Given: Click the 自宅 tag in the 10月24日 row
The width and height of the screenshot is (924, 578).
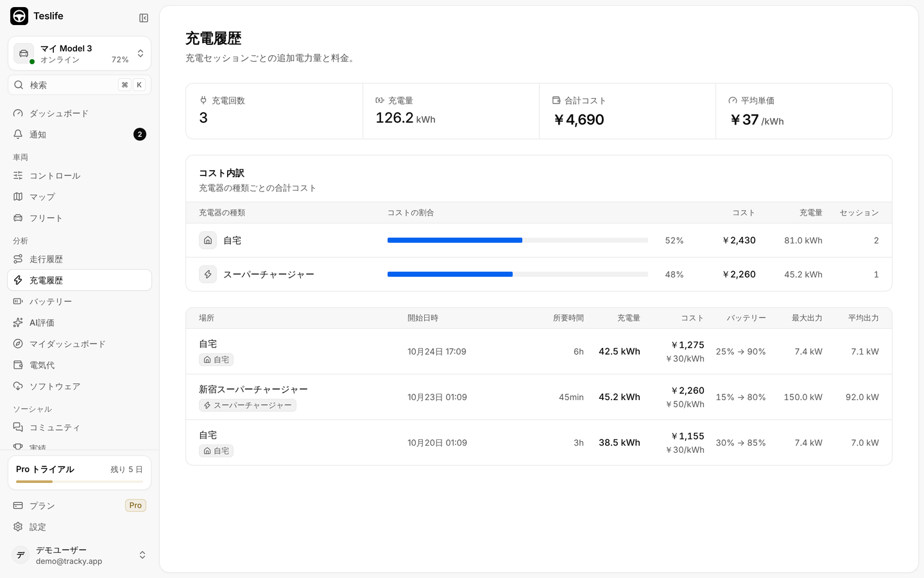Looking at the screenshot, I should click(x=216, y=360).
